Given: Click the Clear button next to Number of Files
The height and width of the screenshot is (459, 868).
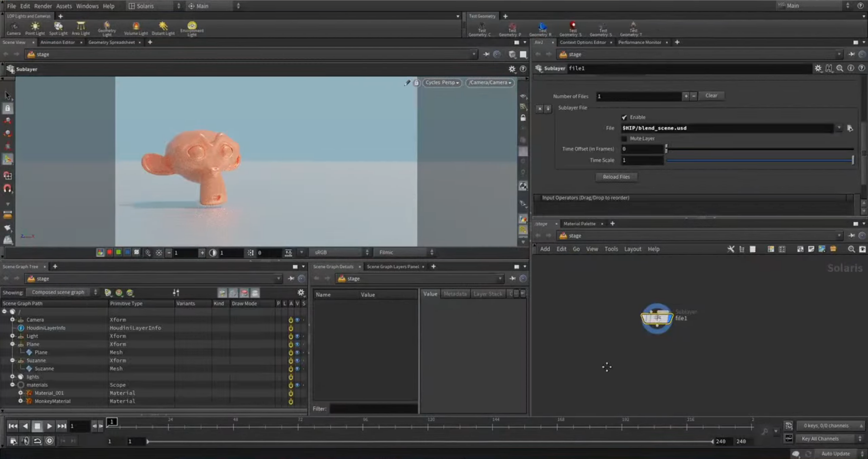Looking at the screenshot, I should (712, 95).
